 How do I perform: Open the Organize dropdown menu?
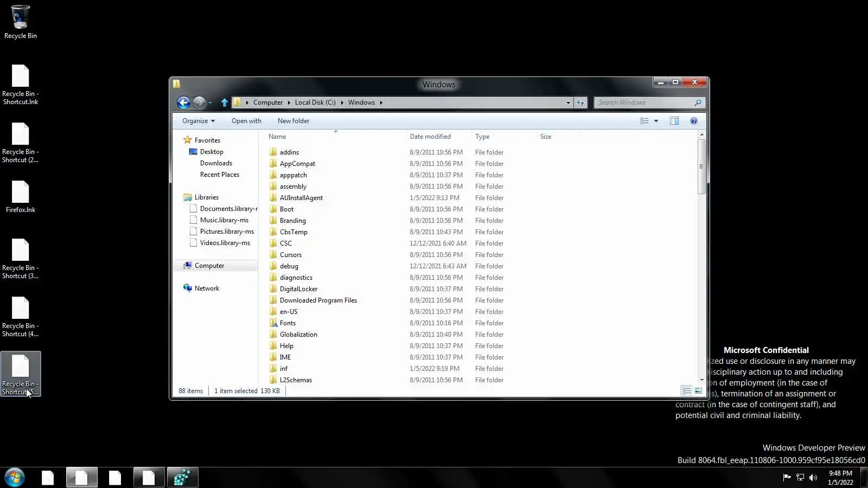[x=199, y=121]
